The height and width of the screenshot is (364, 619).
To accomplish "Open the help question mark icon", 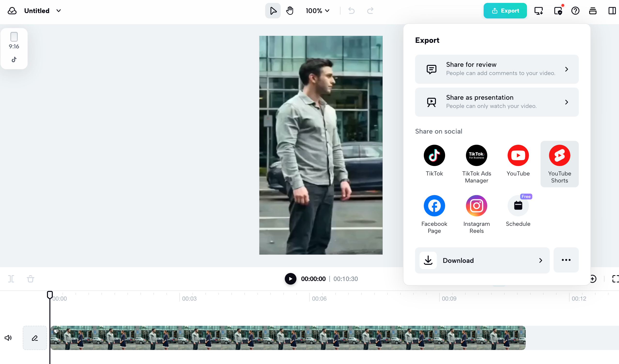I will [x=575, y=11].
